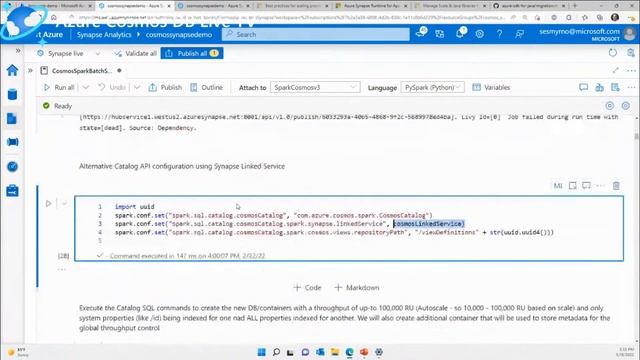This screenshot has height=360, width=640.
Task: Click Validate all
Action: [136, 53]
